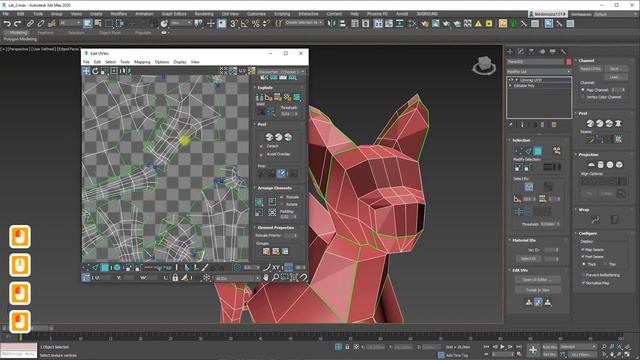Toggle the Avoid Overlap checkbox
Screen dimensions: 640x360
coord(261,154)
